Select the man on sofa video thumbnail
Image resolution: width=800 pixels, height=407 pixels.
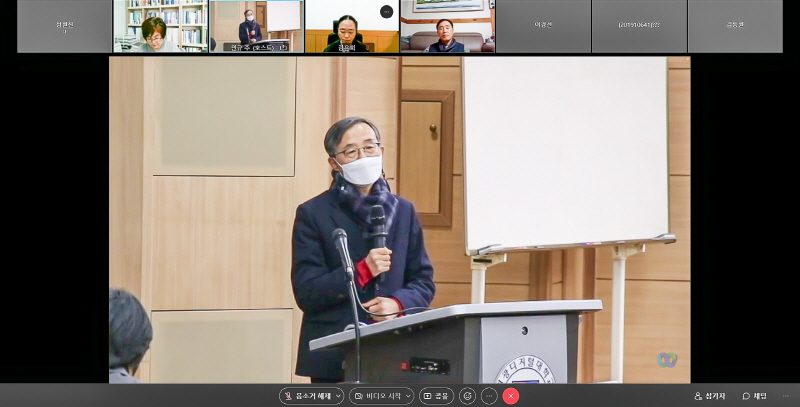tap(447, 26)
